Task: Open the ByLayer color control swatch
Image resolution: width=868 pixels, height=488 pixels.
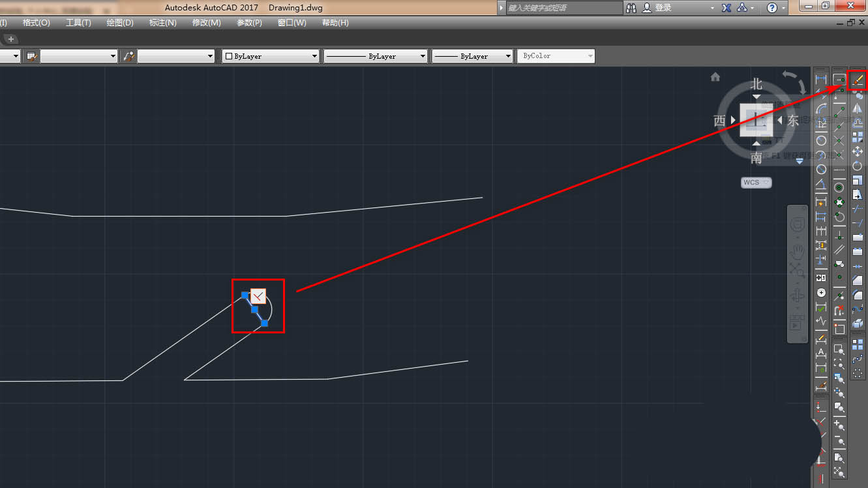Action: click(271, 56)
